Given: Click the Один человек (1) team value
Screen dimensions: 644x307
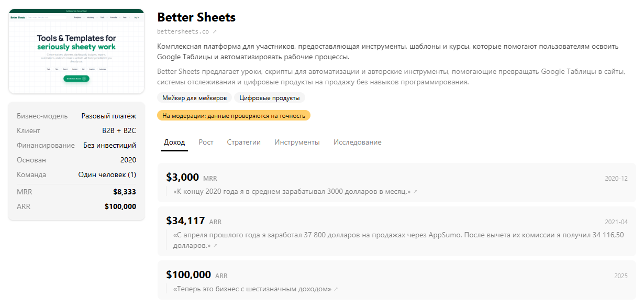Looking at the screenshot, I should point(107,174).
